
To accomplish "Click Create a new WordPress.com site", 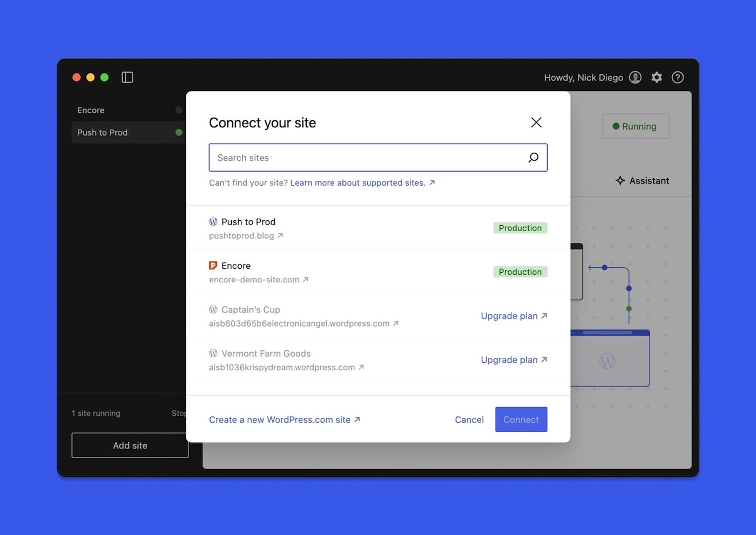I will click(285, 419).
